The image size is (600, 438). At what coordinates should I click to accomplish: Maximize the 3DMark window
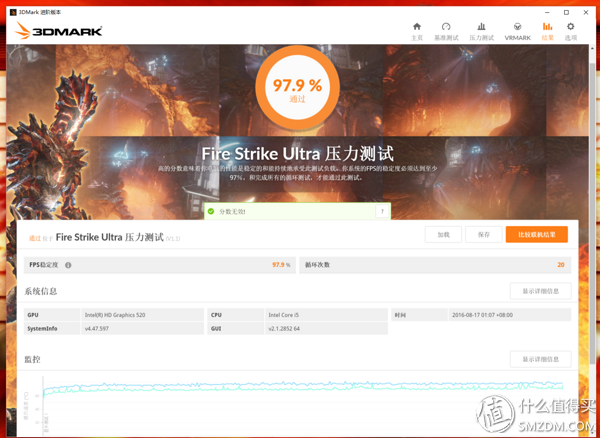(567, 12)
